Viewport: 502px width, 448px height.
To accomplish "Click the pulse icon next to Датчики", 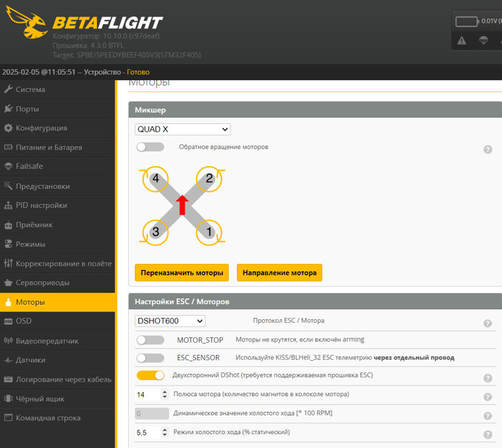I will [8, 360].
